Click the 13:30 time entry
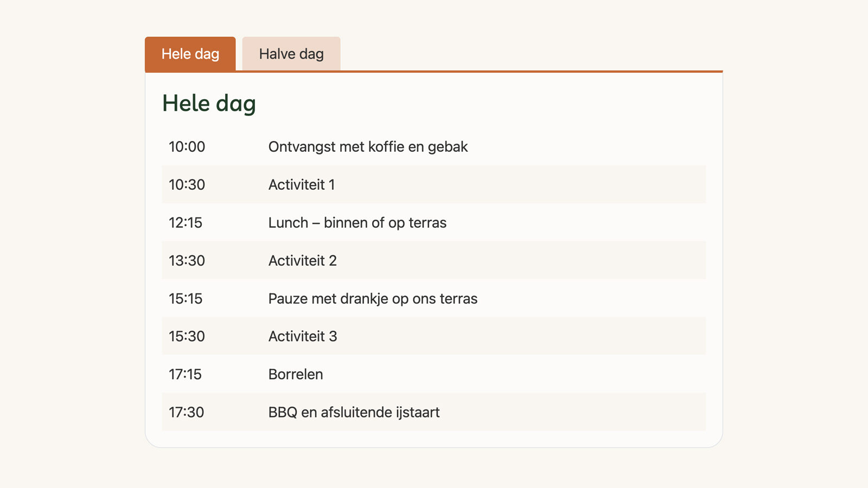This screenshot has height=488, width=868. click(x=187, y=260)
